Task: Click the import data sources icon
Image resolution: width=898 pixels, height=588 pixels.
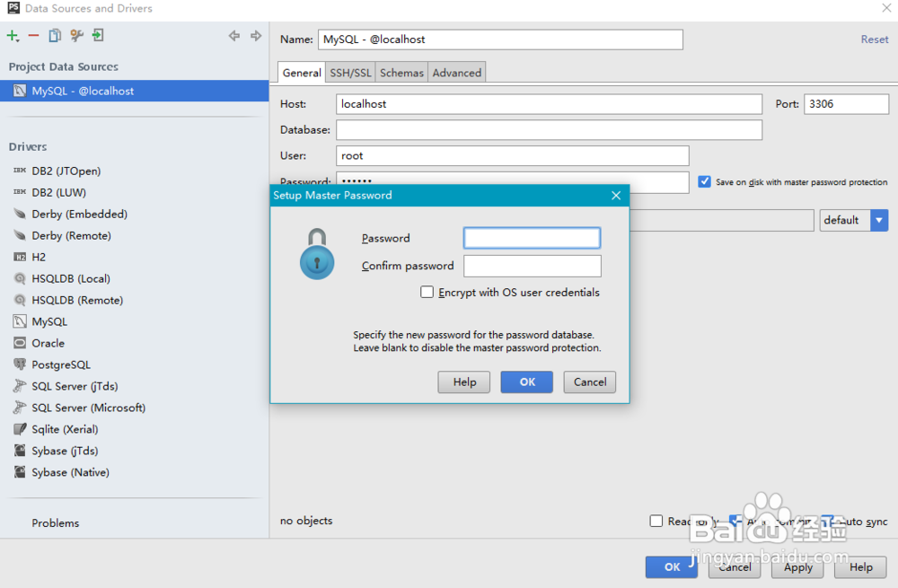Action: [x=98, y=36]
